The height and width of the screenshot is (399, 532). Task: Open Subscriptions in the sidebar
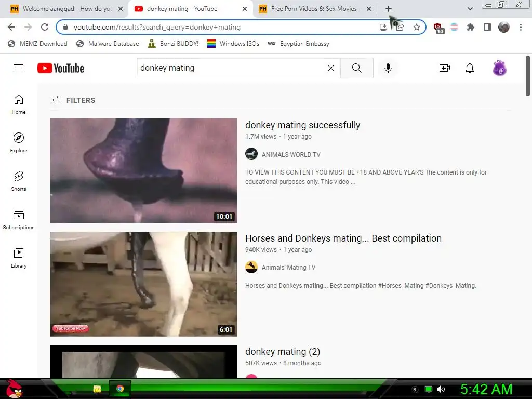(x=19, y=220)
